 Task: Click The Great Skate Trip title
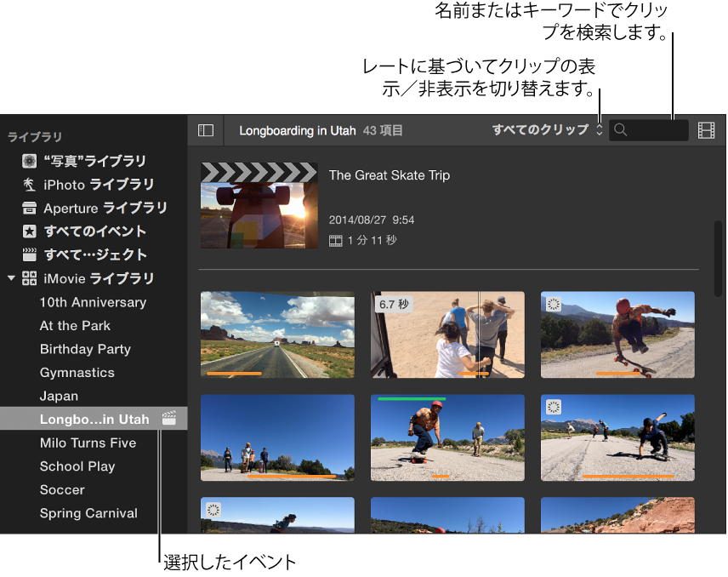pyautogui.click(x=389, y=175)
